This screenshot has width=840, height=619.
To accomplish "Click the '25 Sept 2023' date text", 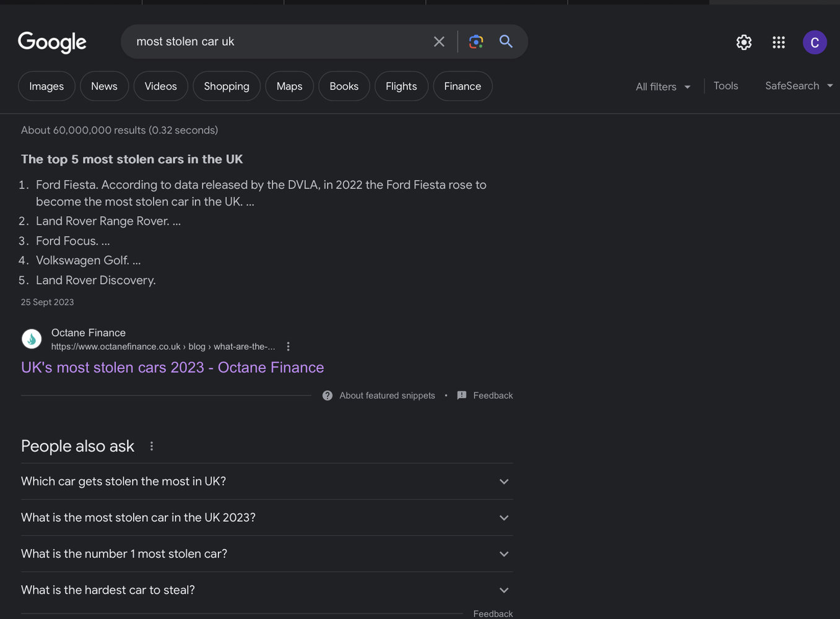I will pos(48,302).
